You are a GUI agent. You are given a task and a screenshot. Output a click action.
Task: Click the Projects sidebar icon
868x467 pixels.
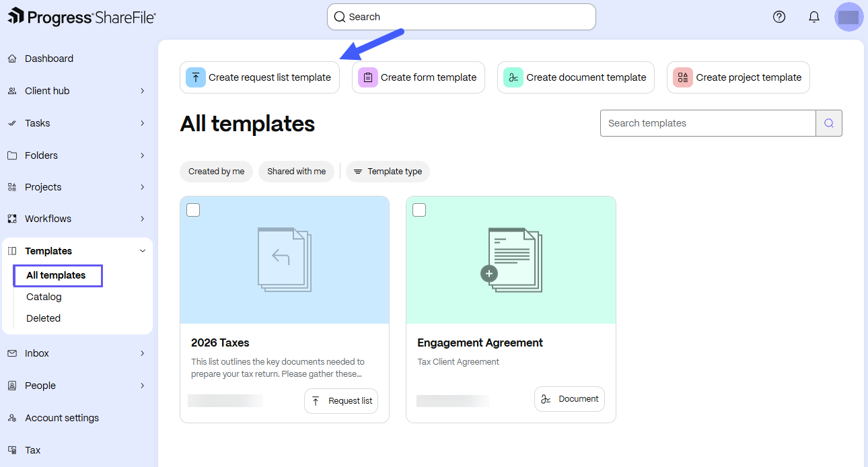pyautogui.click(x=12, y=187)
